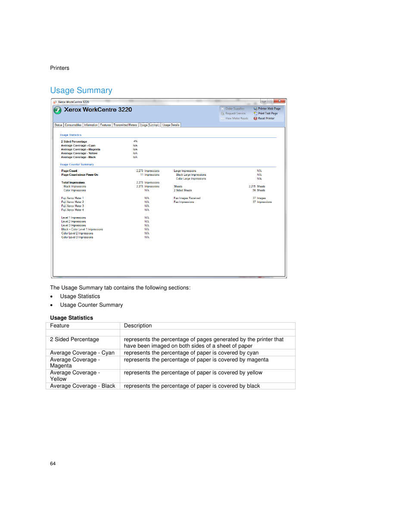Maximize the Xerox WorkCentre 3220 window
The width and height of the screenshot is (411, 532).
click(x=270, y=101)
